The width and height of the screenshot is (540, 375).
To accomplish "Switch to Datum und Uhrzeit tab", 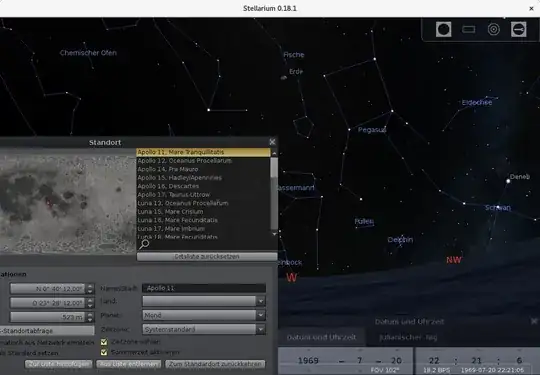I will pyautogui.click(x=321, y=337).
